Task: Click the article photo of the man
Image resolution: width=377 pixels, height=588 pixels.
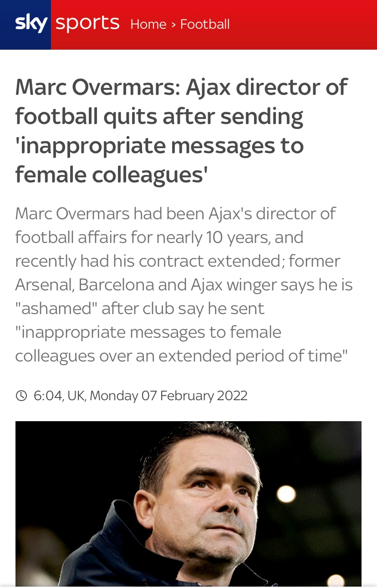Action: click(188, 503)
